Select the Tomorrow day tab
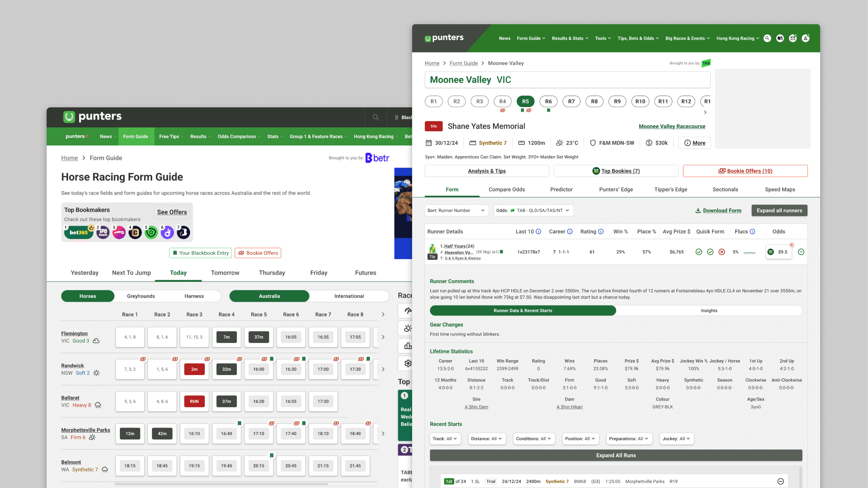Image resolution: width=868 pixels, height=488 pixels. point(225,273)
